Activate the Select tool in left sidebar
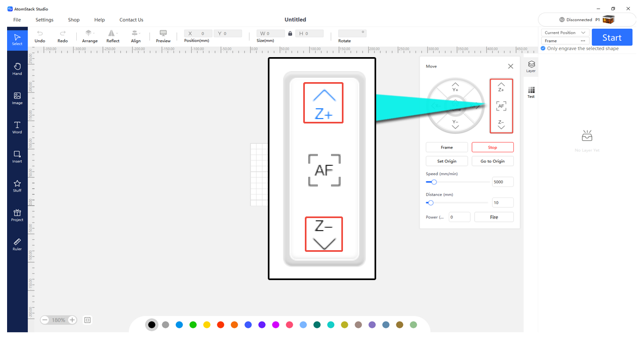 coord(17,39)
